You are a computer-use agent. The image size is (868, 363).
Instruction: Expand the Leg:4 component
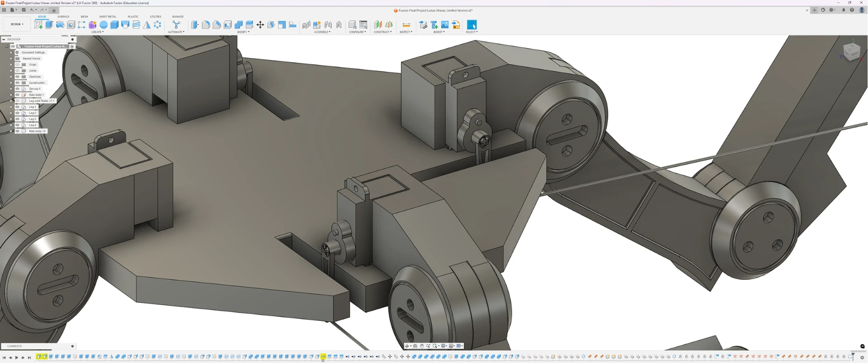pyautogui.click(x=11, y=125)
